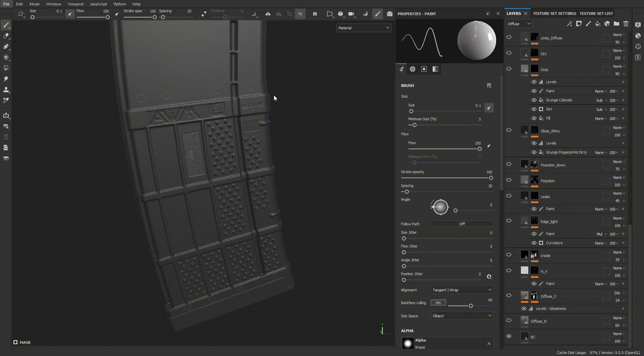Viewport: 644px width, 356px height.
Task: Click the Stroke opacity slider handle
Action: [x=491, y=178]
